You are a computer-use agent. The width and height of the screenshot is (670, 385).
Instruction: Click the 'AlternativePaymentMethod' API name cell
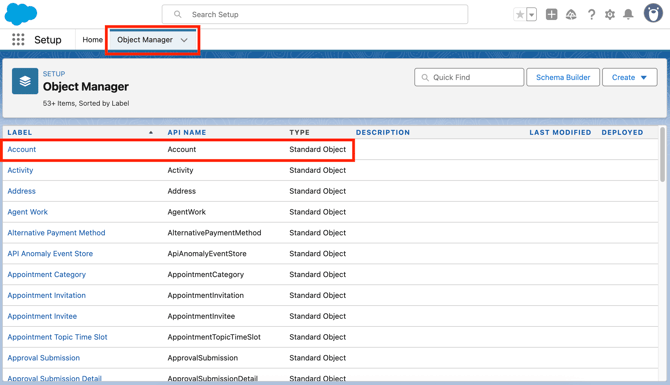[214, 233]
